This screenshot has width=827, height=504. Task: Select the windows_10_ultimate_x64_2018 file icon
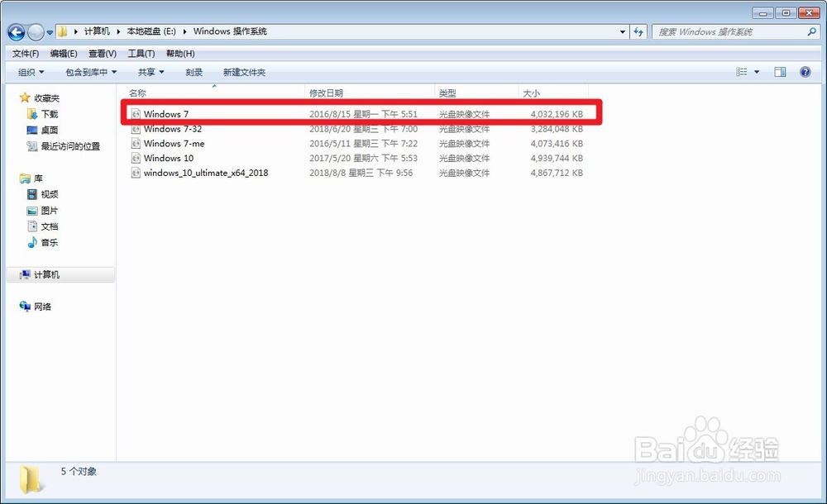(136, 173)
